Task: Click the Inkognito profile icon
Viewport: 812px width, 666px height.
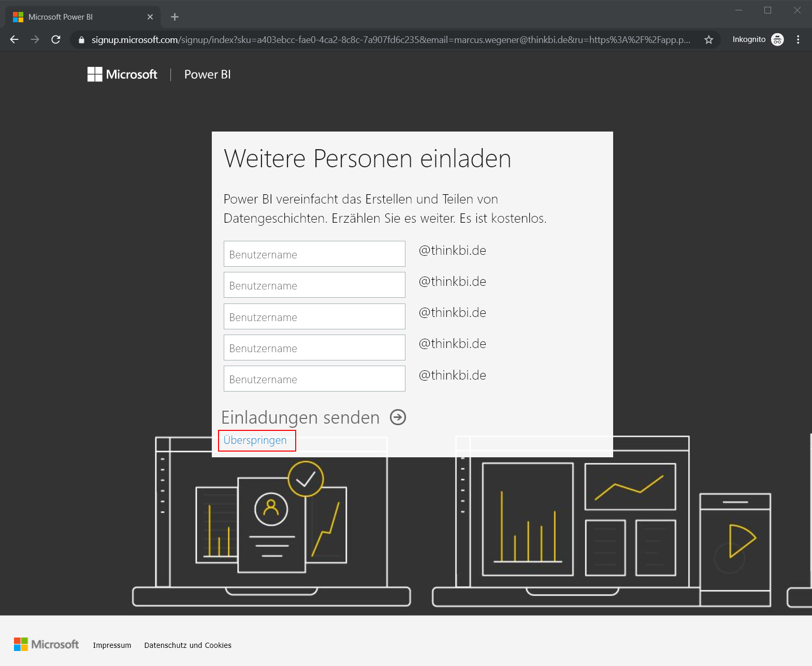Action: pyautogui.click(x=777, y=39)
